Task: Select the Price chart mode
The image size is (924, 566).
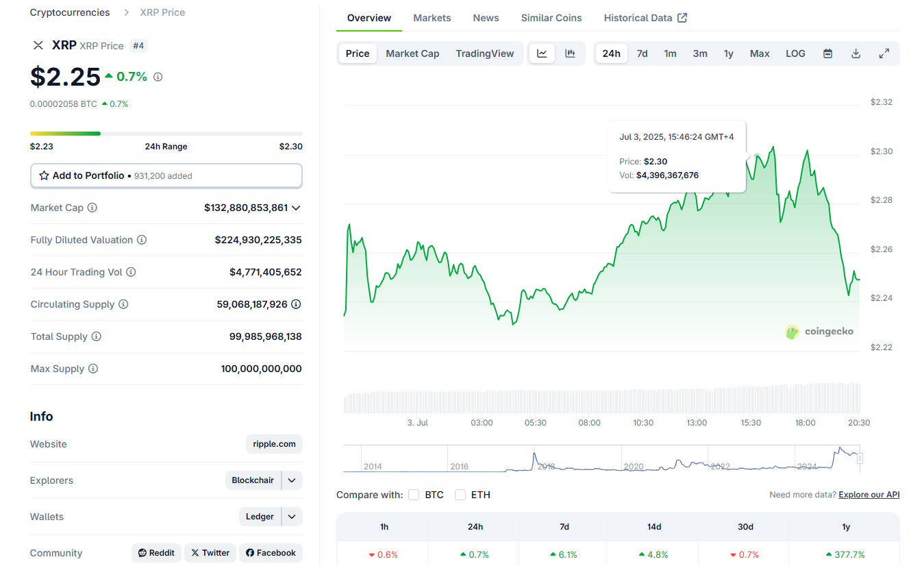Action: pos(358,53)
